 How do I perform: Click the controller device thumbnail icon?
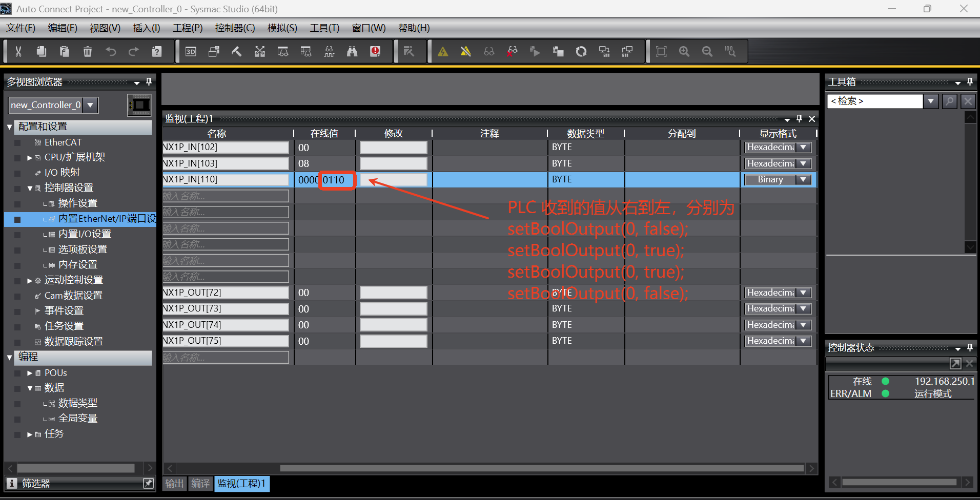click(x=139, y=105)
